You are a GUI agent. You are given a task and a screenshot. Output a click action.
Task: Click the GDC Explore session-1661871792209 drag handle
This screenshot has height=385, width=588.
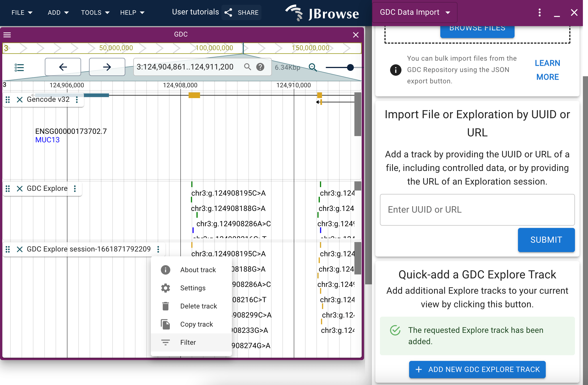[x=8, y=249]
